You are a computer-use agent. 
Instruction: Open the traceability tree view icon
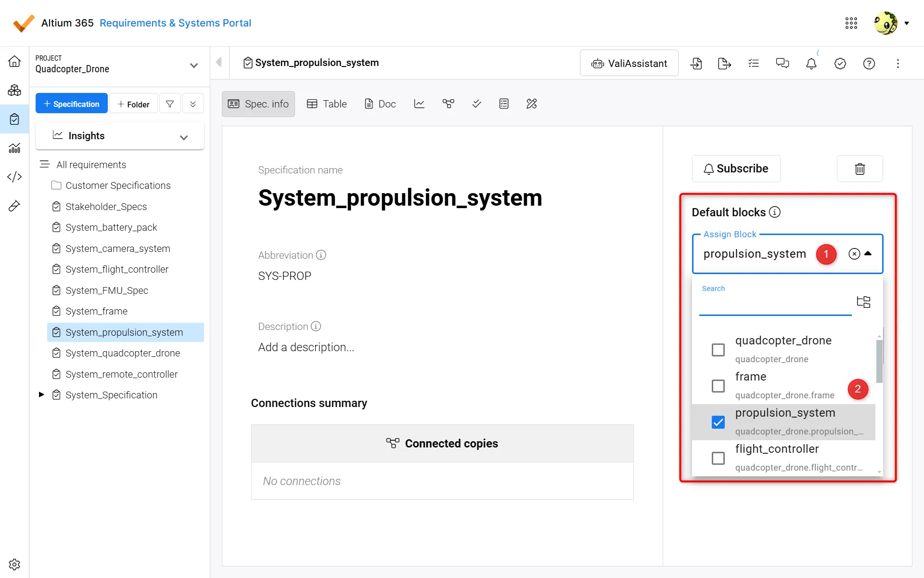click(448, 104)
